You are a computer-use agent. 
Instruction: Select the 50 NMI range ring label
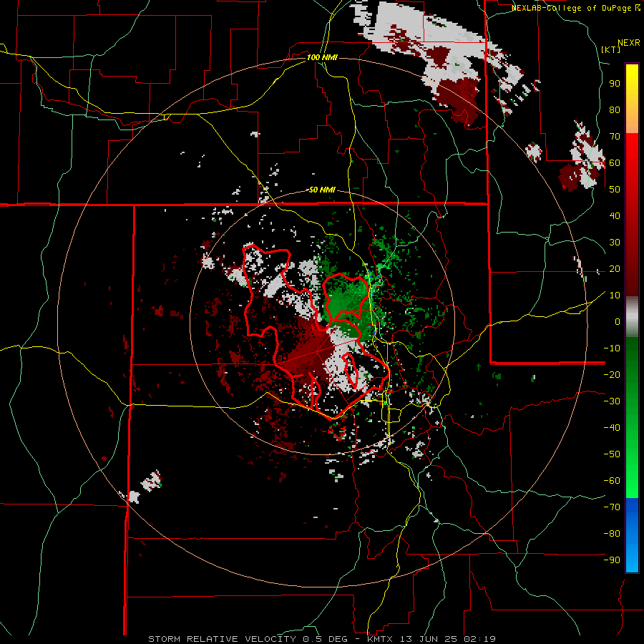(x=322, y=190)
